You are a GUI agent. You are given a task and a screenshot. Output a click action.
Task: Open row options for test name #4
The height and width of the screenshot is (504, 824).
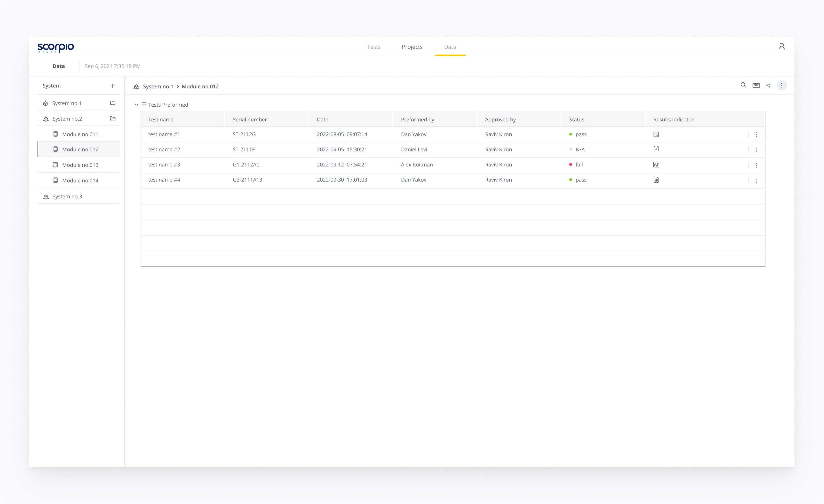point(756,181)
